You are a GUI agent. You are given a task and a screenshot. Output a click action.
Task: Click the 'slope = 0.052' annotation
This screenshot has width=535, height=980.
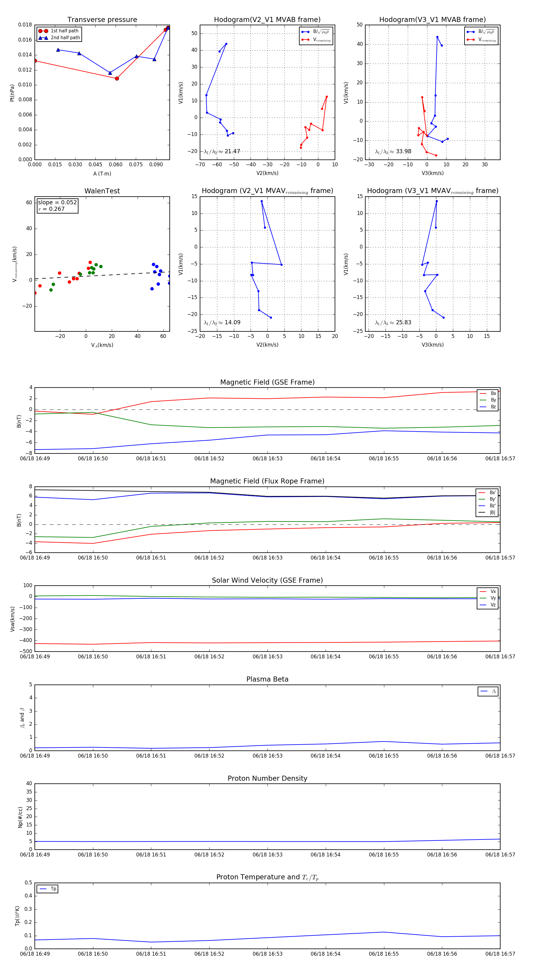pos(57,203)
